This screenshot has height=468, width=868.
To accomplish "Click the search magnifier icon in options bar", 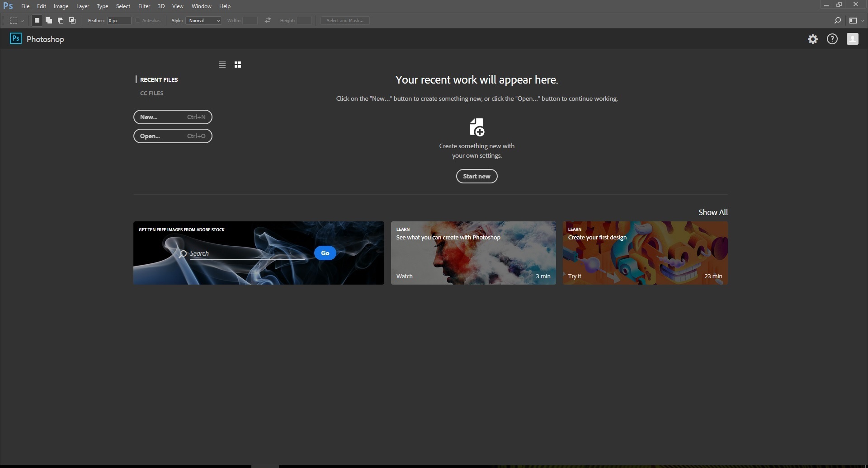I will click(x=837, y=20).
